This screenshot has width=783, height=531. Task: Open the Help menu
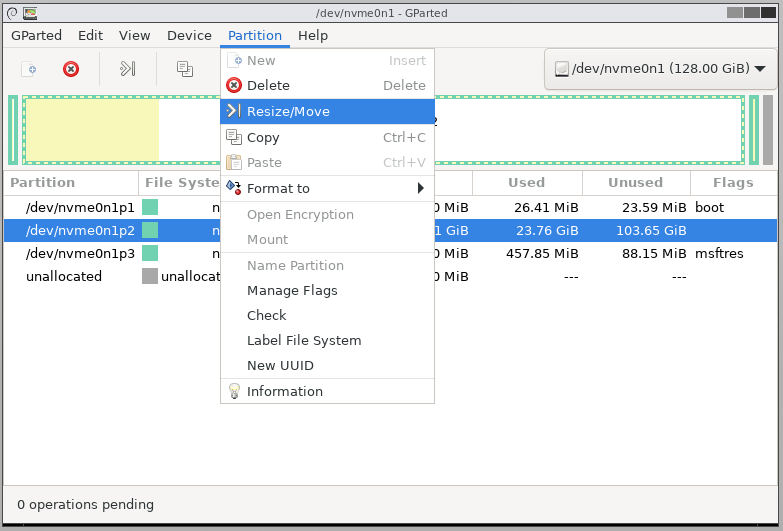click(x=313, y=35)
